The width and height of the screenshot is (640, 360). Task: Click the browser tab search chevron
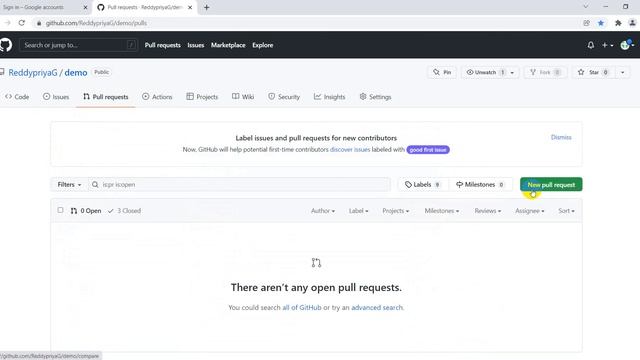pyautogui.click(x=586, y=7)
